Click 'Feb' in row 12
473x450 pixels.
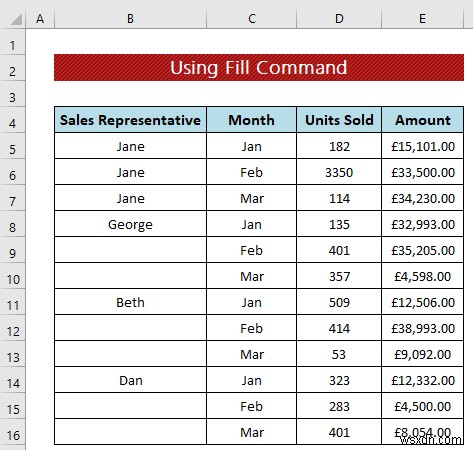[252, 328]
